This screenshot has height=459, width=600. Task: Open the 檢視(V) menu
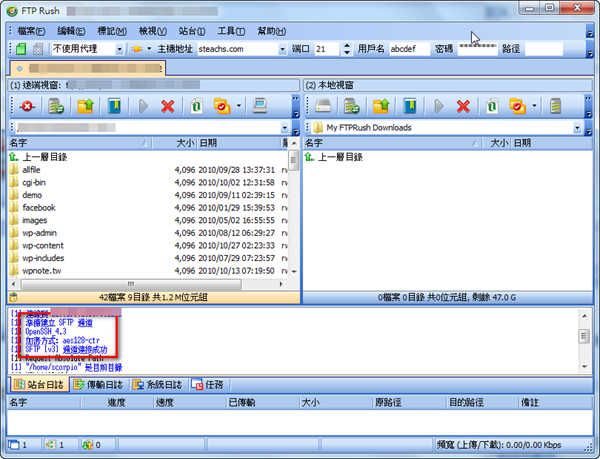tap(152, 31)
